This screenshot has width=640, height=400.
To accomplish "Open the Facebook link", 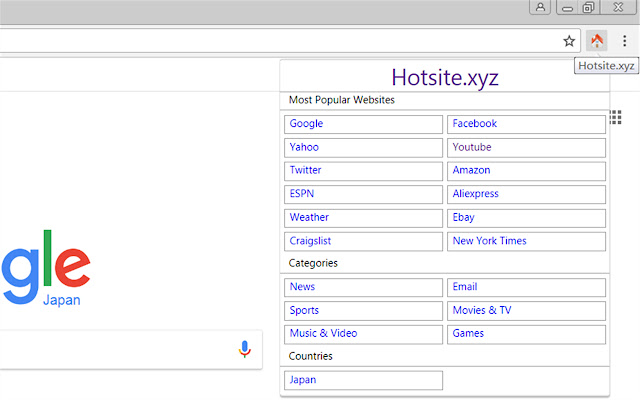I will 526,124.
